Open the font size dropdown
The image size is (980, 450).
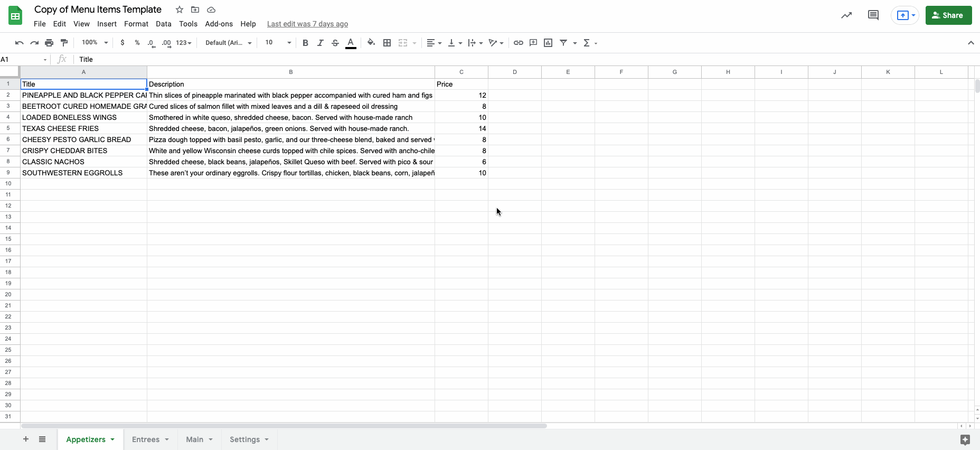point(278,43)
